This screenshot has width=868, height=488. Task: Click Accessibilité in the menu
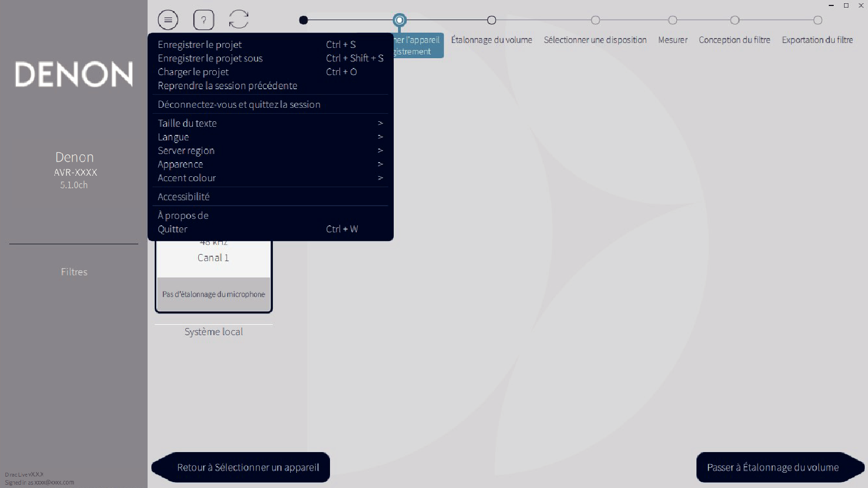point(184,197)
